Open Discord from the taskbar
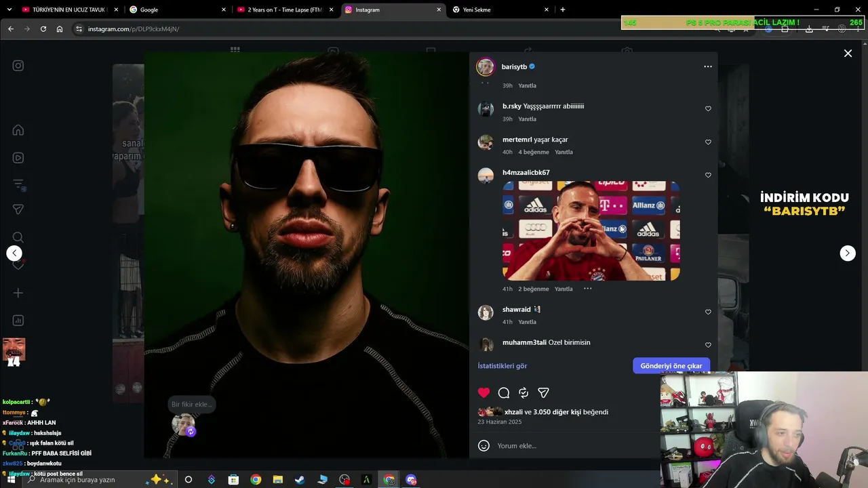The image size is (868, 488). coord(411,480)
